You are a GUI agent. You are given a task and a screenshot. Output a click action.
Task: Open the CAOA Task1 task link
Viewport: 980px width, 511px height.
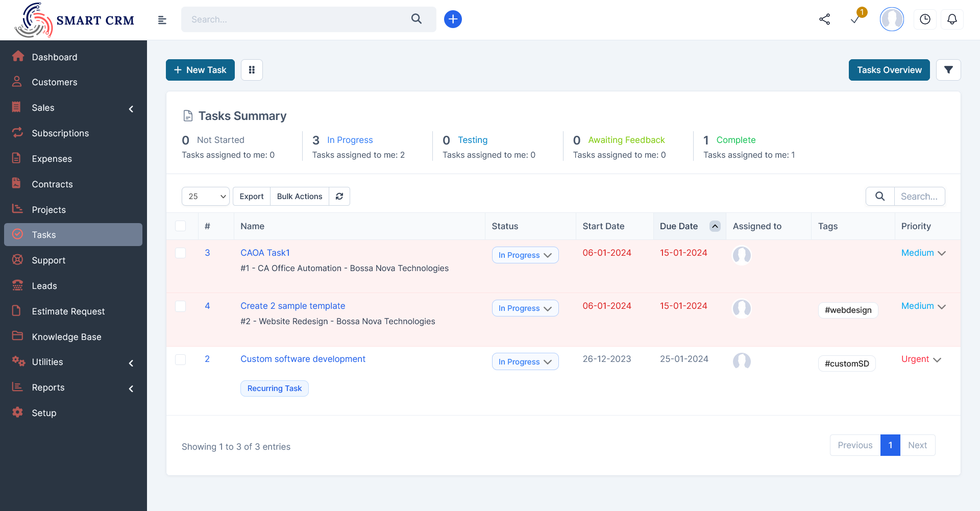[265, 253]
